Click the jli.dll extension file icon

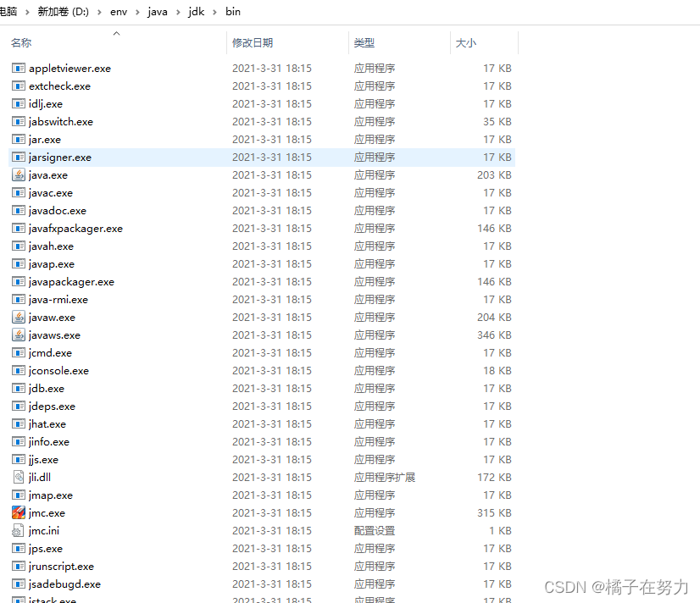19,477
